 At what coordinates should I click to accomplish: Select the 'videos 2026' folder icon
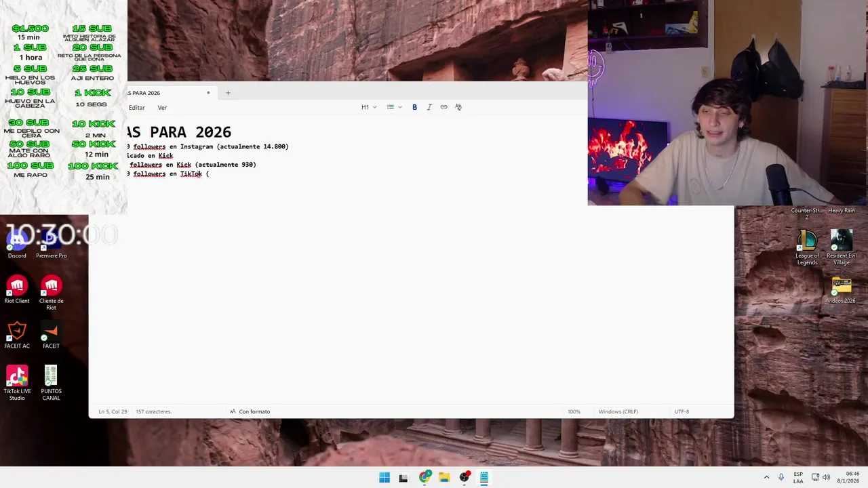click(x=842, y=290)
